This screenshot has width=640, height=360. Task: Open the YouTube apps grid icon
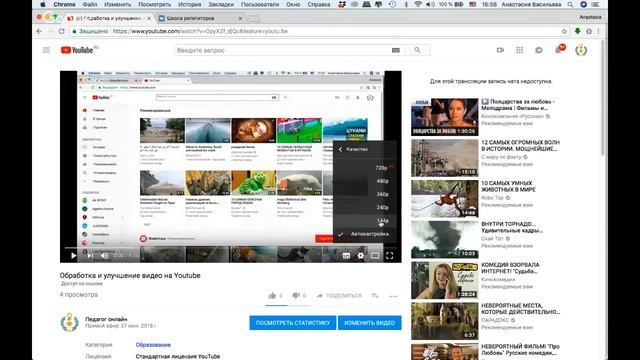point(519,50)
